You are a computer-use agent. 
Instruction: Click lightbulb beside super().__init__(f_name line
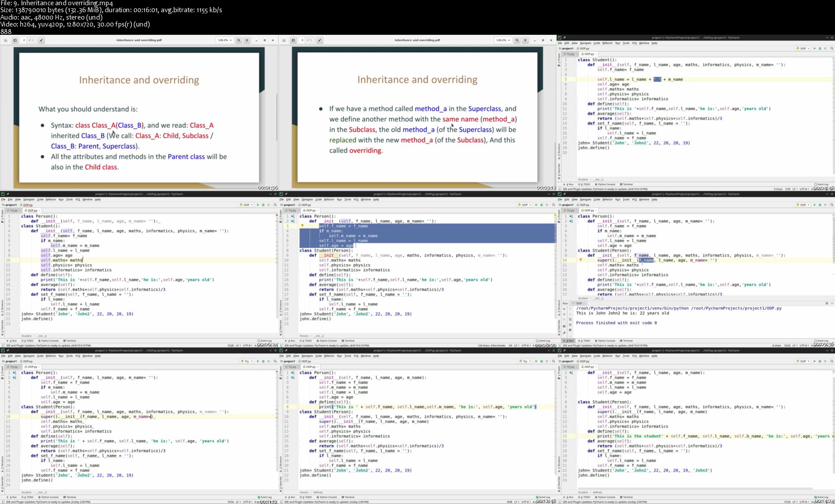tap(581, 260)
